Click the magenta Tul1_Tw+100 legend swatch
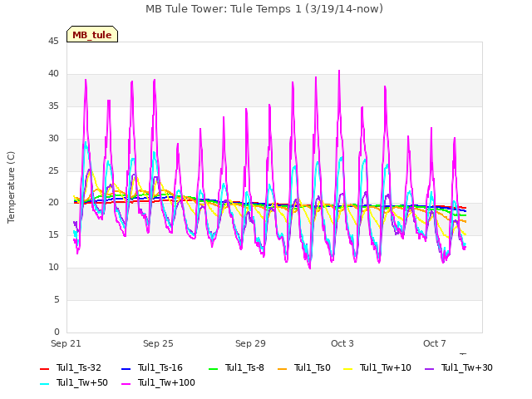Image resolution: width=532 pixels, height=399 pixels. click(126, 383)
